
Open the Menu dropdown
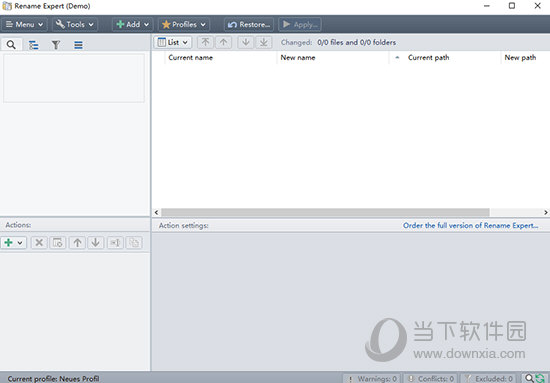25,25
